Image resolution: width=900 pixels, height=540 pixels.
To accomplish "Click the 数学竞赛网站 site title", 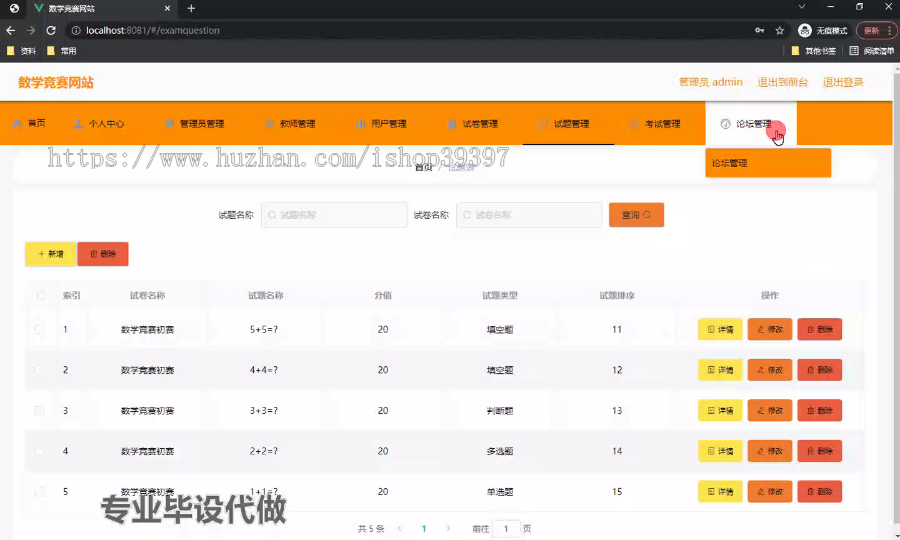I will tap(56, 83).
